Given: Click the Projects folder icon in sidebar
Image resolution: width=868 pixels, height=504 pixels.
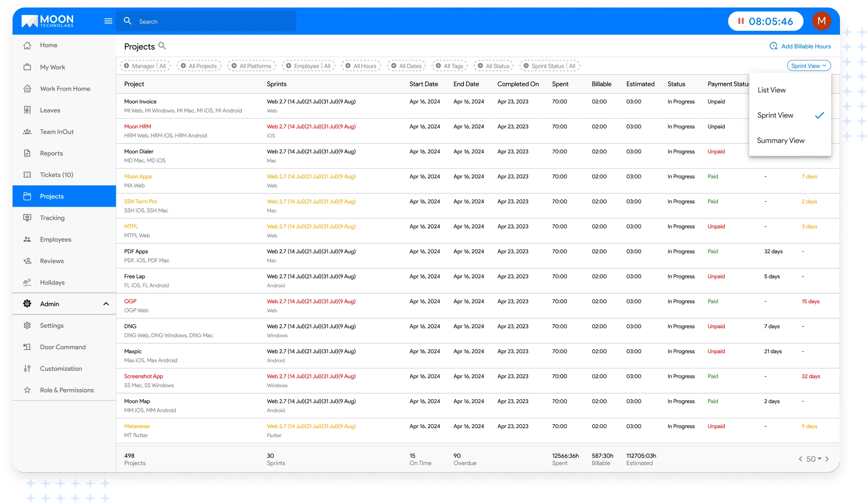Looking at the screenshot, I should (27, 196).
